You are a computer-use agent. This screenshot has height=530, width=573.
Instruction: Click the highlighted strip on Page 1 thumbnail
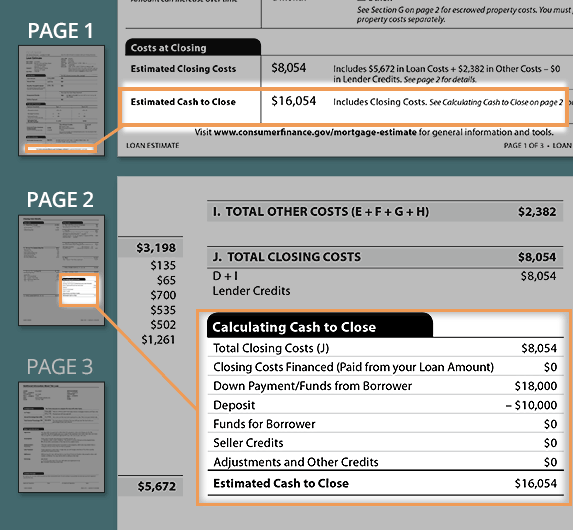coord(61,149)
